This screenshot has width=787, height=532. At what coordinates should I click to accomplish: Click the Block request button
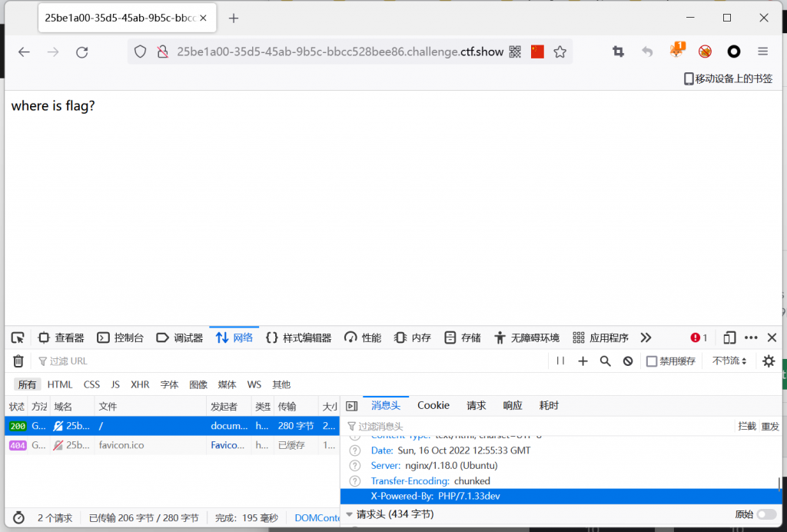[x=747, y=426]
